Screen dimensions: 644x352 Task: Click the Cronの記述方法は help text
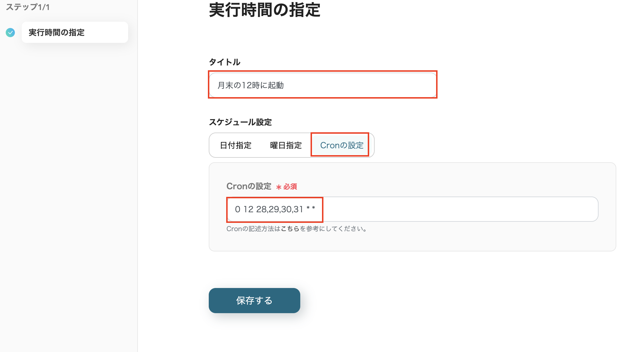pos(253,229)
